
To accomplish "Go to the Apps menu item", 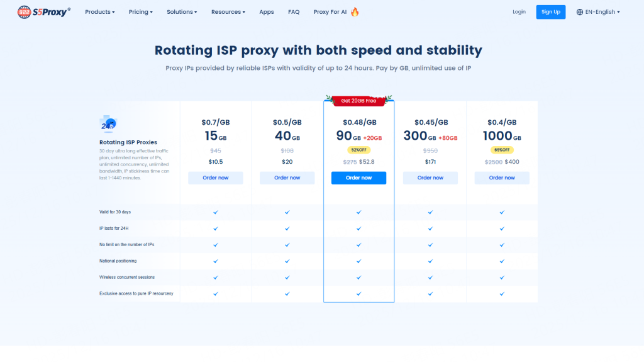I will (267, 12).
